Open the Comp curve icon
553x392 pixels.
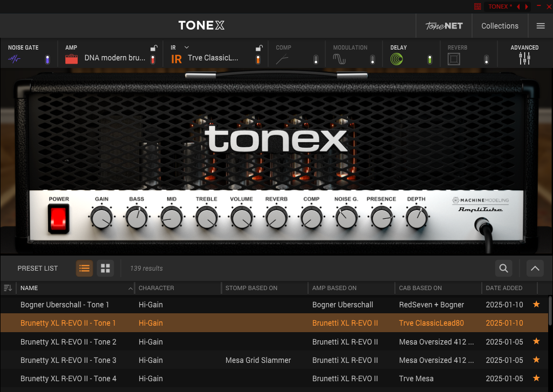pos(282,59)
